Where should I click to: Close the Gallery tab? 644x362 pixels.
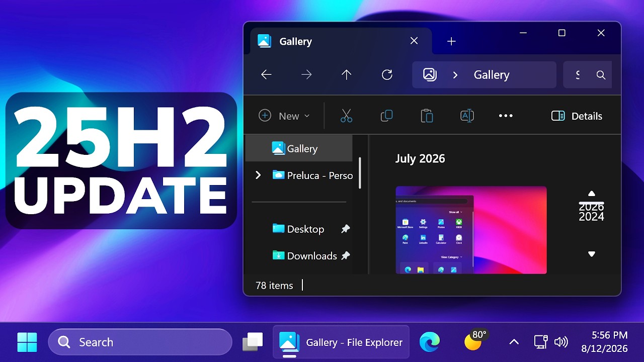tap(414, 41)
